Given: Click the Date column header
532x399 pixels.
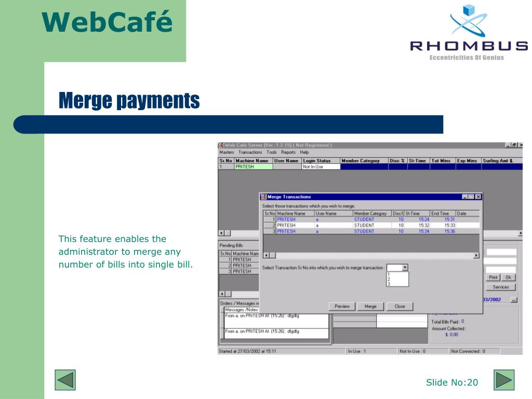Looking at the screenshot, I should coord(468,214).
